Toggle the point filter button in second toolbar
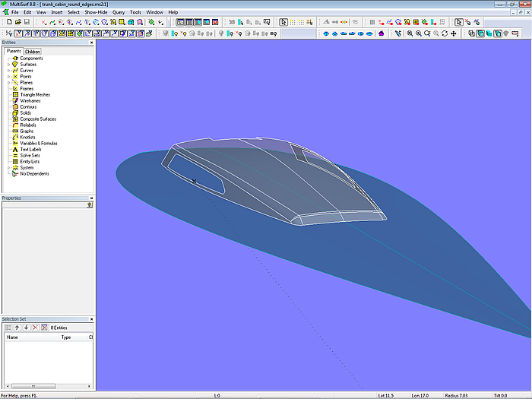 point(18,33)
